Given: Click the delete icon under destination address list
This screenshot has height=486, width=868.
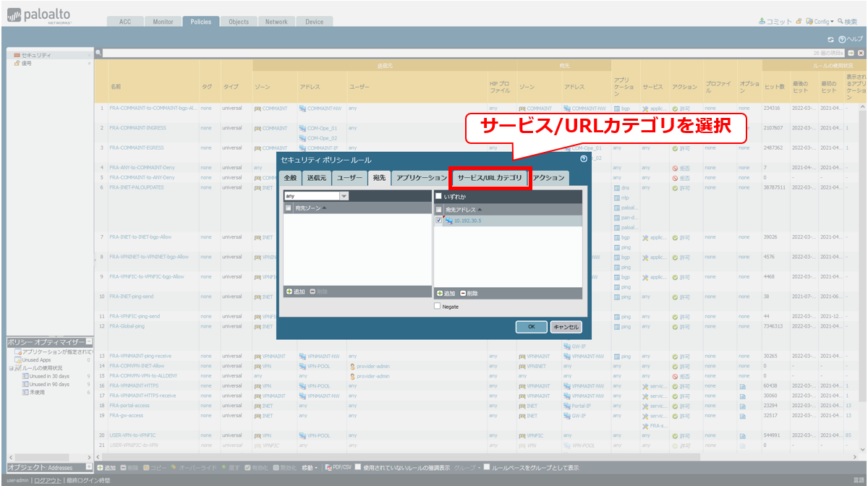Looking at the screenshot, I should pyautogui.click(x=464, y=294).
